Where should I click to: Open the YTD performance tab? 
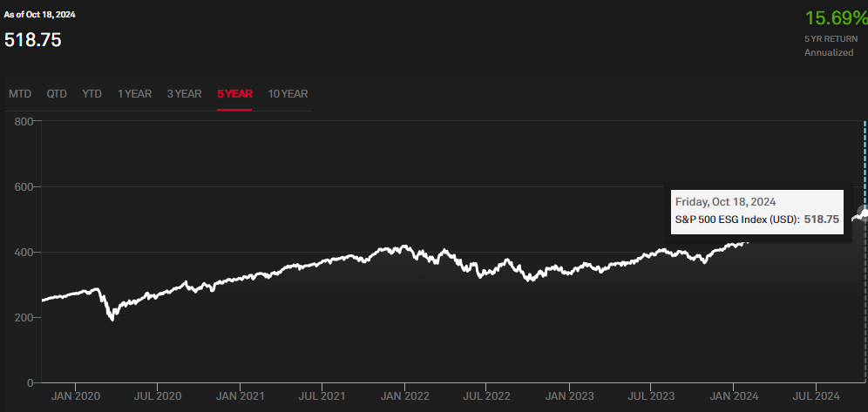pos(92,94)
